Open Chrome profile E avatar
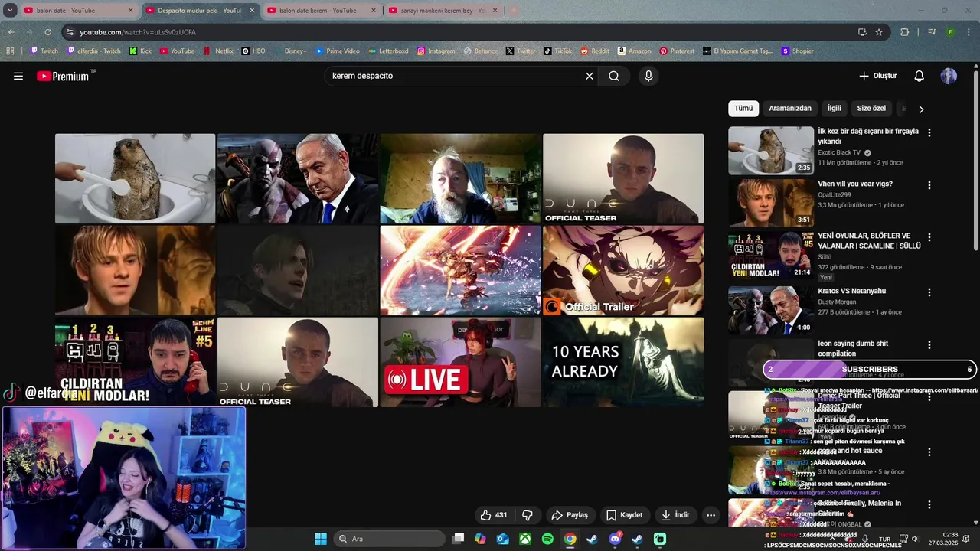Image resolution: width=980 pixels, height=551 pixels. 950,32
